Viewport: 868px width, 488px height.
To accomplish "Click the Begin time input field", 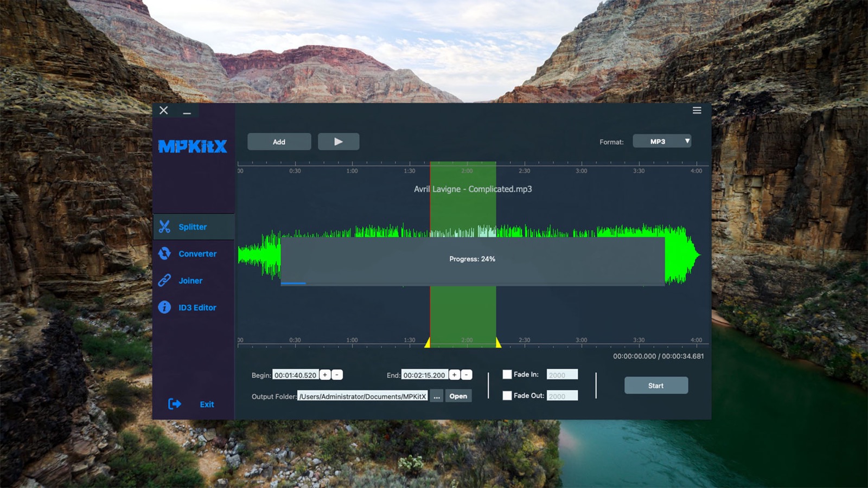I will pyautogui.click(x=296, y=375).
